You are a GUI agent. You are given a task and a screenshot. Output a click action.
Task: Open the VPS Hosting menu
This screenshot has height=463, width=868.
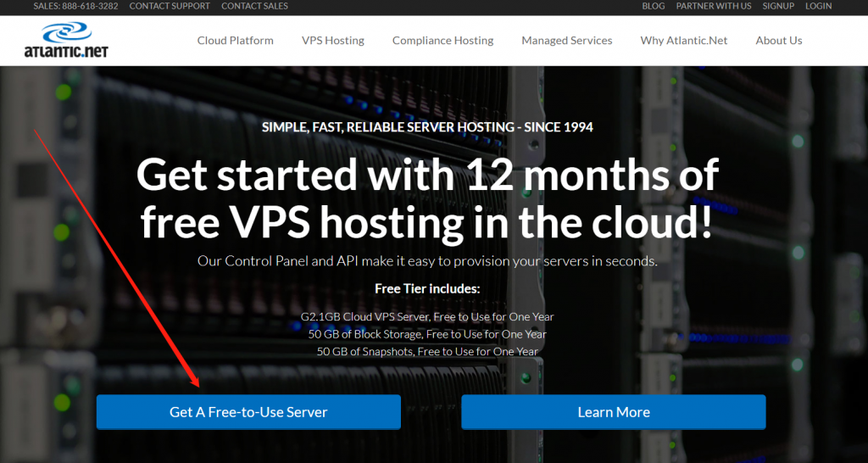(332, 41)
